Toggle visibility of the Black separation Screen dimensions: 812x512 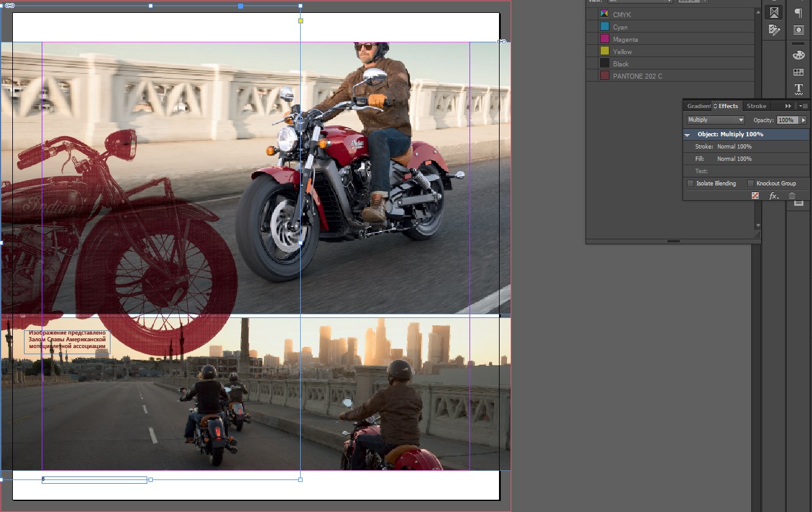[x=592, y=64]
